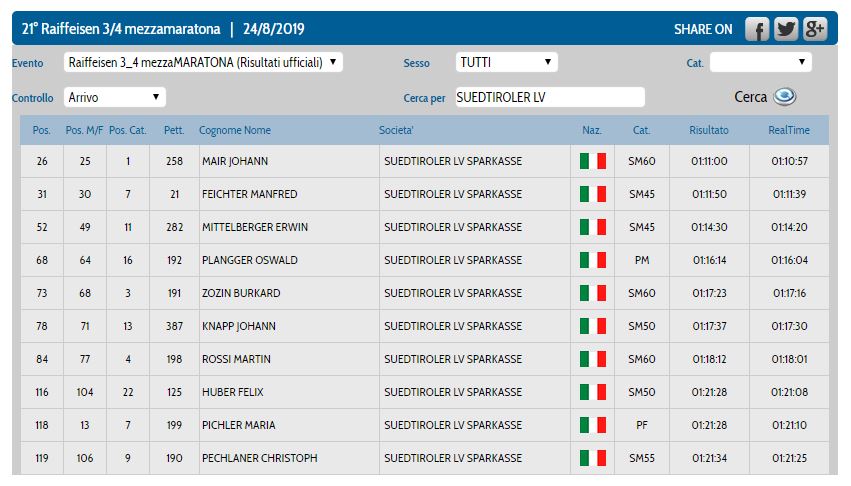Select FEICHTER MANFRED row name
This screenshot has height=486, width=851.
point(249,194)
